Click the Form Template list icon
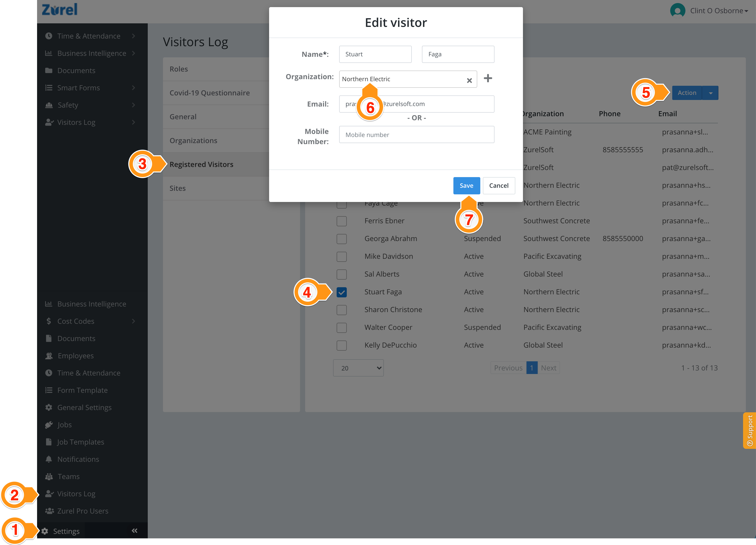This screenshot has height=545, width=756. [49, 390]
